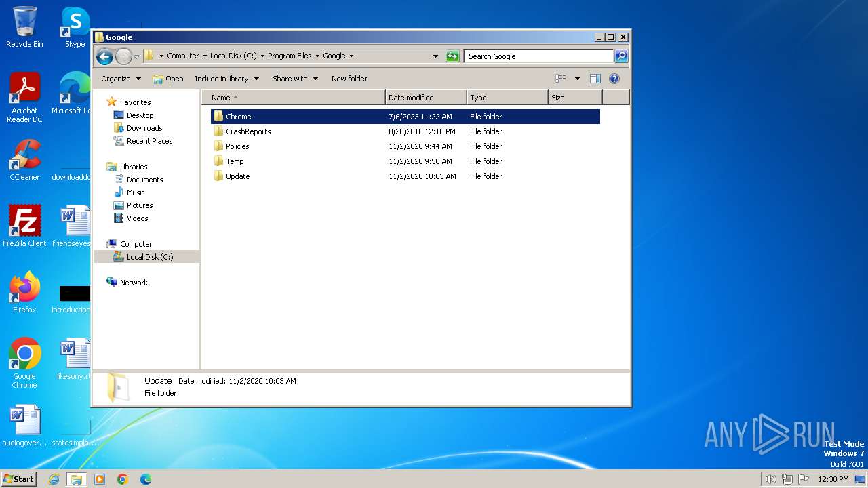Click the Back navigation arrow button
The width and height of the screenshot is (868, 488).
[104, 56]
